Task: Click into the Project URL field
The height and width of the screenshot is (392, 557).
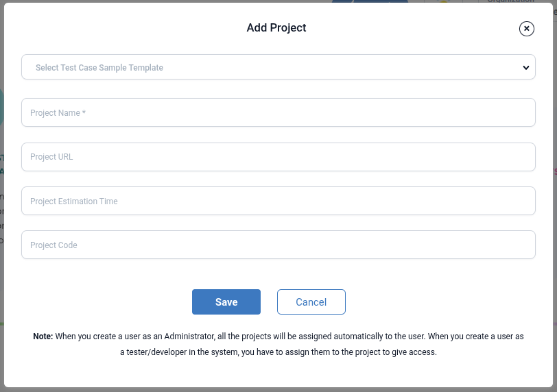Action: tap(278, 157)
